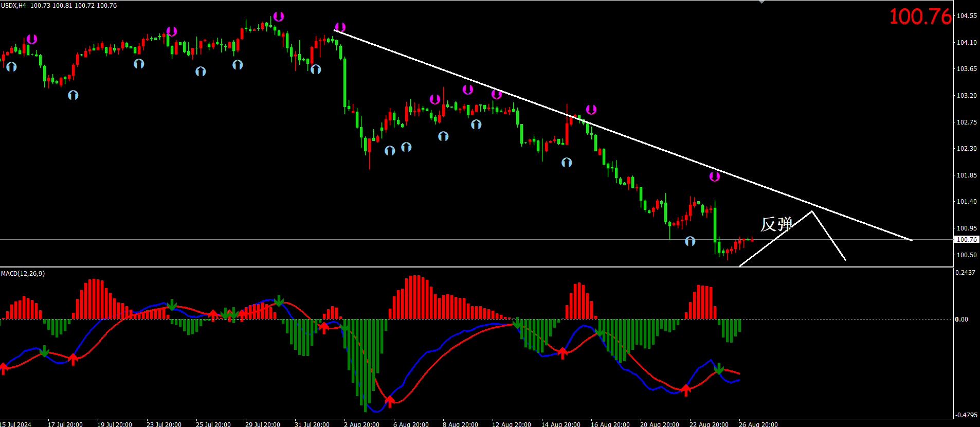Screen dimensions: 980x427
Task: Click the rightmost green down arrow on the MACD lines
Action: click(719, 368)
